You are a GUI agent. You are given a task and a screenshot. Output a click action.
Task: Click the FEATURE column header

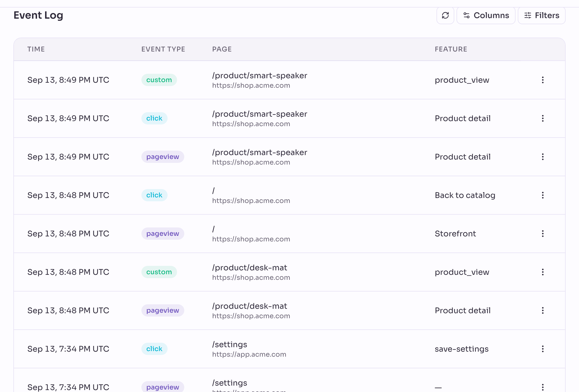click(451, 49)
